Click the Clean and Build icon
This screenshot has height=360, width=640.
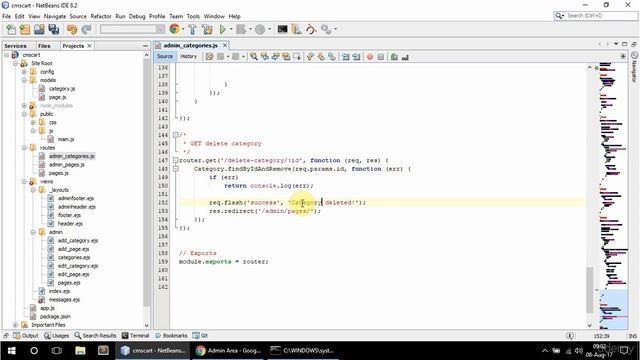[x=207, y=29]
